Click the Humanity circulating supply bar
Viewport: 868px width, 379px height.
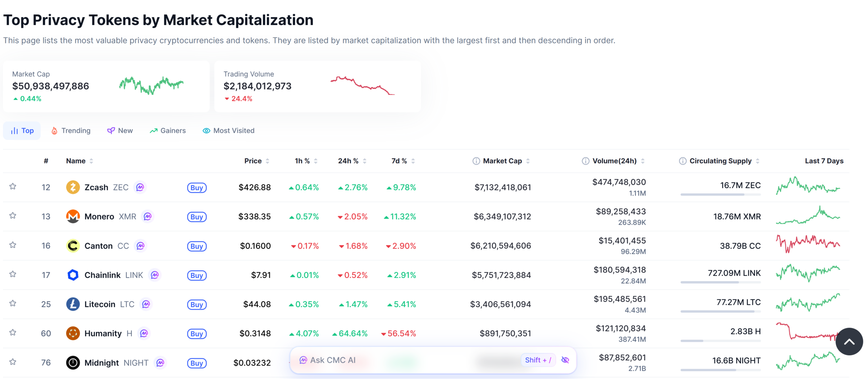(x=721, y=341)
